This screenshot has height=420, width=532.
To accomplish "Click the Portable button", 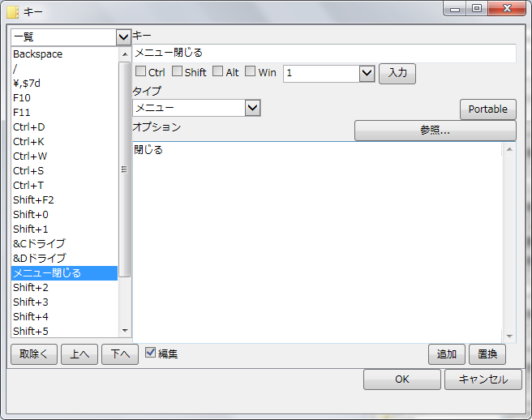I will point(488,109).
